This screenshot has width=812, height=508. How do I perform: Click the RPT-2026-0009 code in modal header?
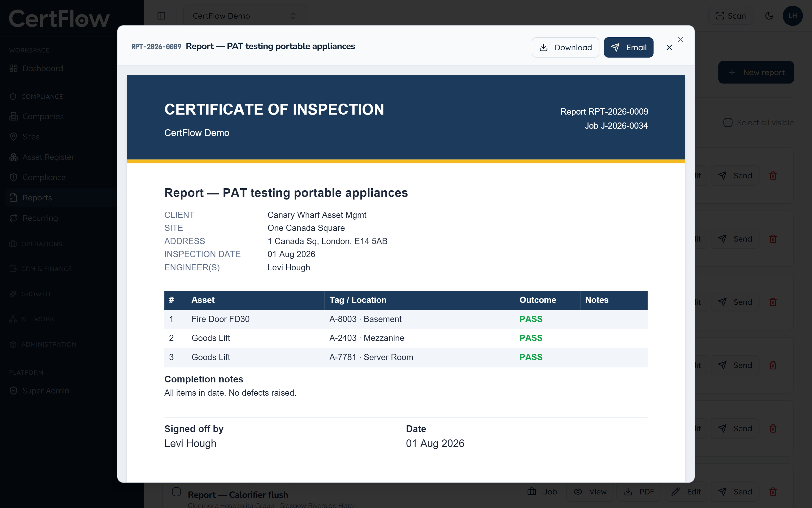click(156, 47)
